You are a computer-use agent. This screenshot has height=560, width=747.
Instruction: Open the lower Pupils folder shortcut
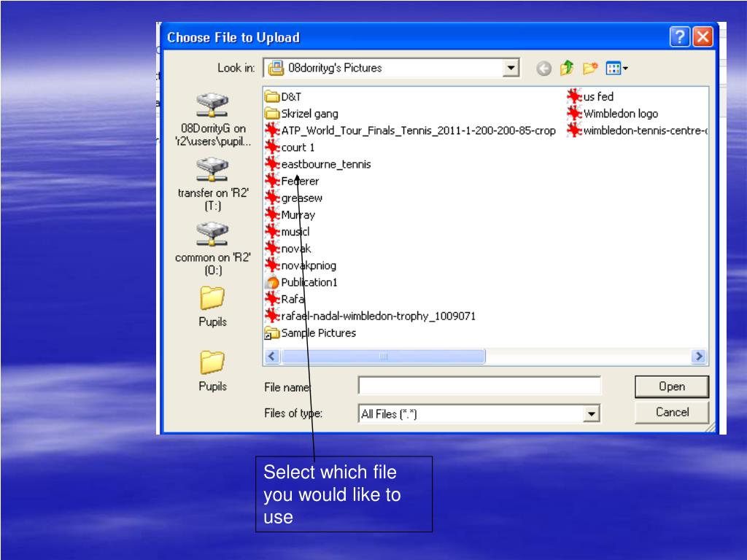[212, 371]
